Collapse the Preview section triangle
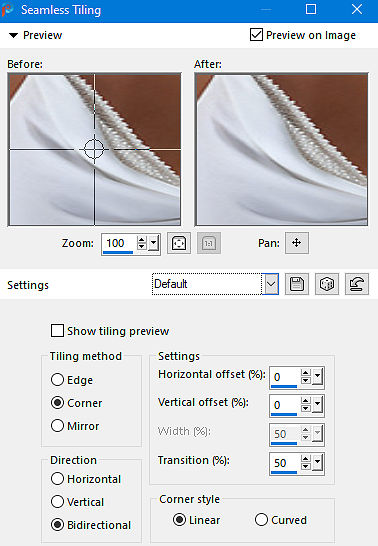Screen dimensions: 378x546 click(13, 35)
